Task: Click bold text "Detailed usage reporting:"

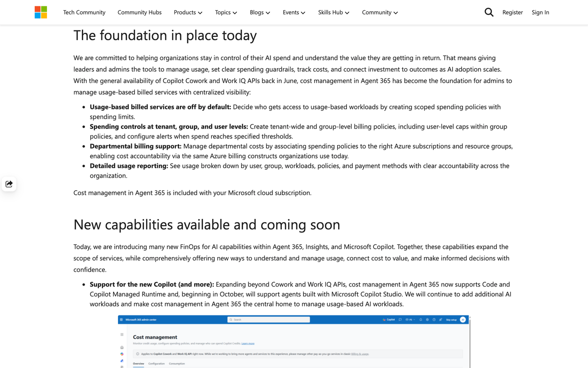Action: pos(129,166)
